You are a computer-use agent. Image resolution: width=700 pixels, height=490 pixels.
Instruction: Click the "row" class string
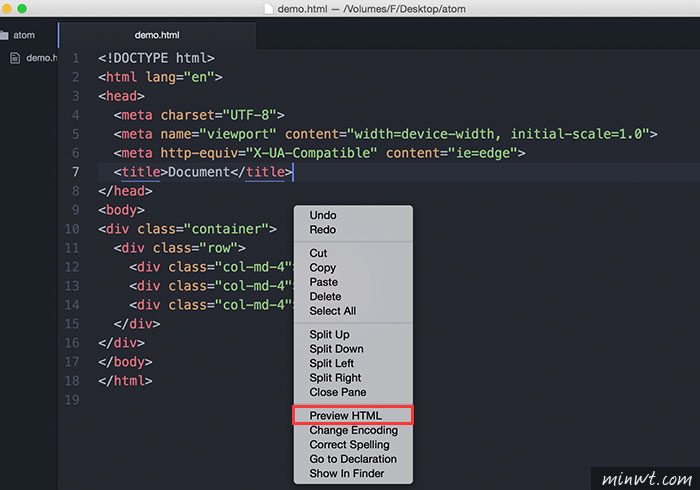pyautogui.click(x=218, y=248)
